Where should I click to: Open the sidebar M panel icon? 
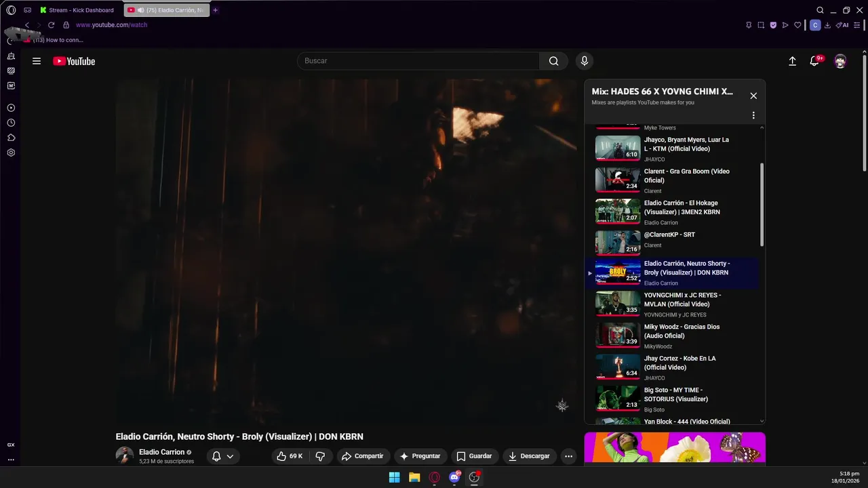click(11, 85)
